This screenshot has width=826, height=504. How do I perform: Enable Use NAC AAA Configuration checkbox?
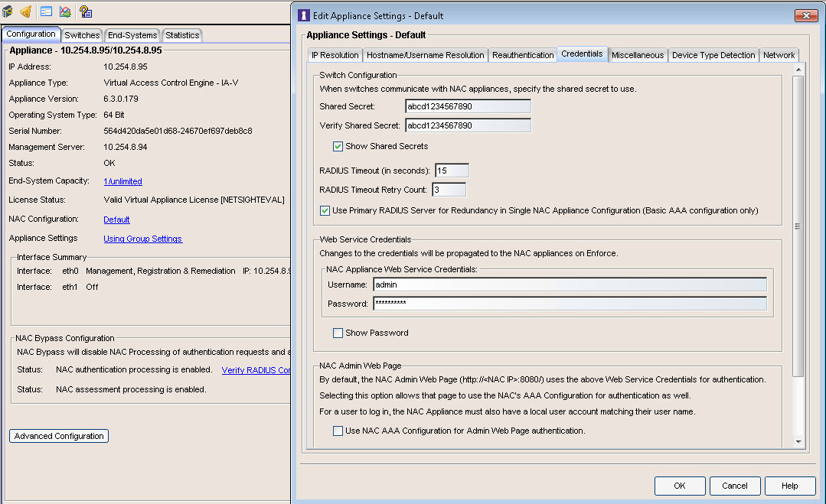338,431
